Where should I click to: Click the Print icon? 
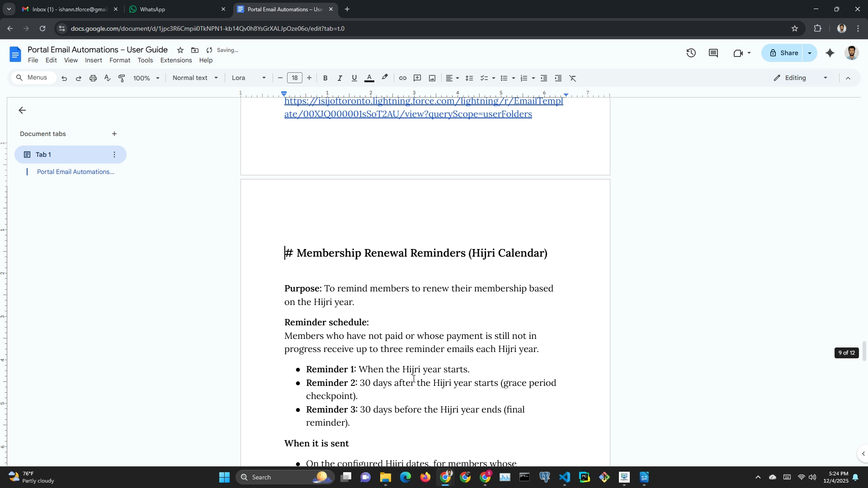[x=93, y=78]
